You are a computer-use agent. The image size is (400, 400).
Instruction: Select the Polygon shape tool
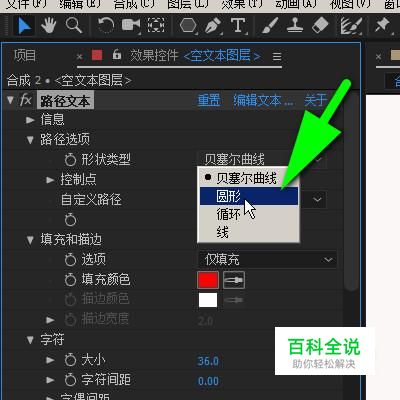pos(188,25)
